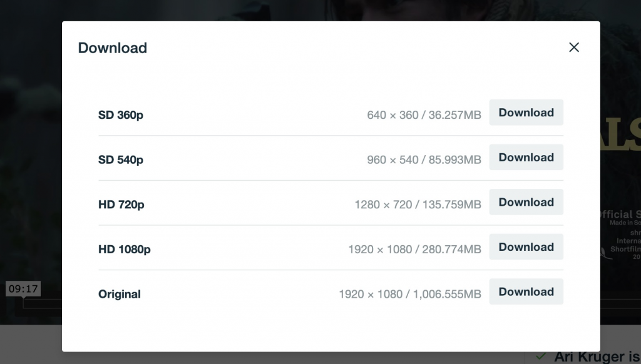Viewport: 641px width, 364px height.
Task: Select the HD 720p quality label
Action: pyautogui.click(x=121, y=205)
